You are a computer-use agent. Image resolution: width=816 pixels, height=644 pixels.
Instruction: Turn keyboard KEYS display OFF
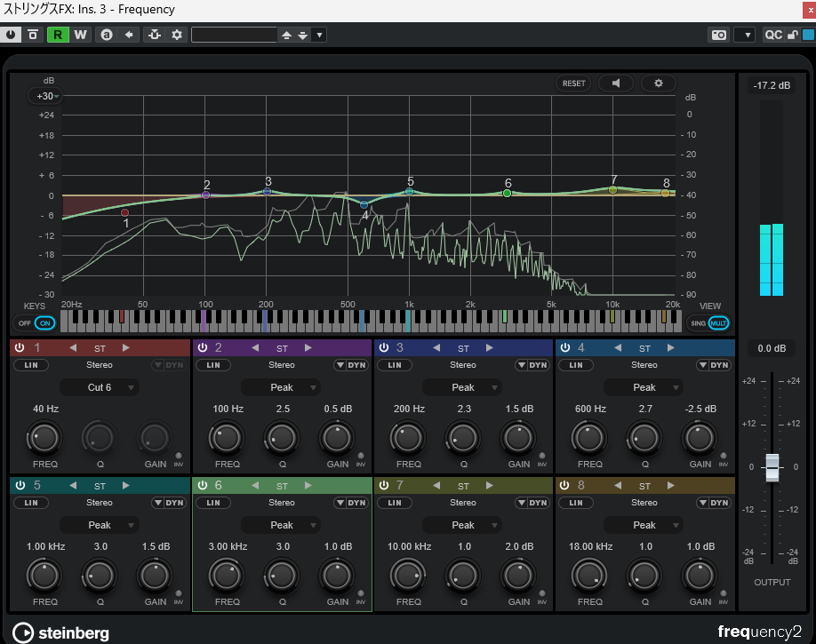[x=25, y=323]
